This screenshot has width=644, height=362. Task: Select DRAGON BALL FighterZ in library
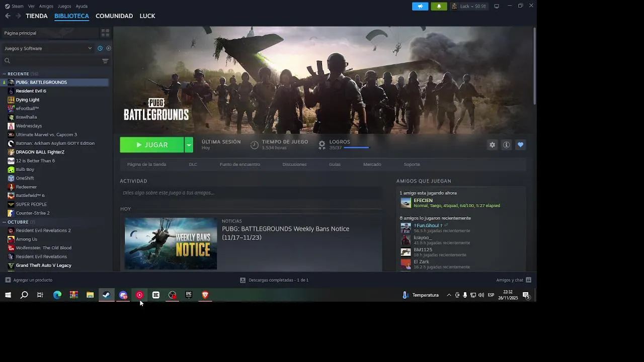[40, 152]
